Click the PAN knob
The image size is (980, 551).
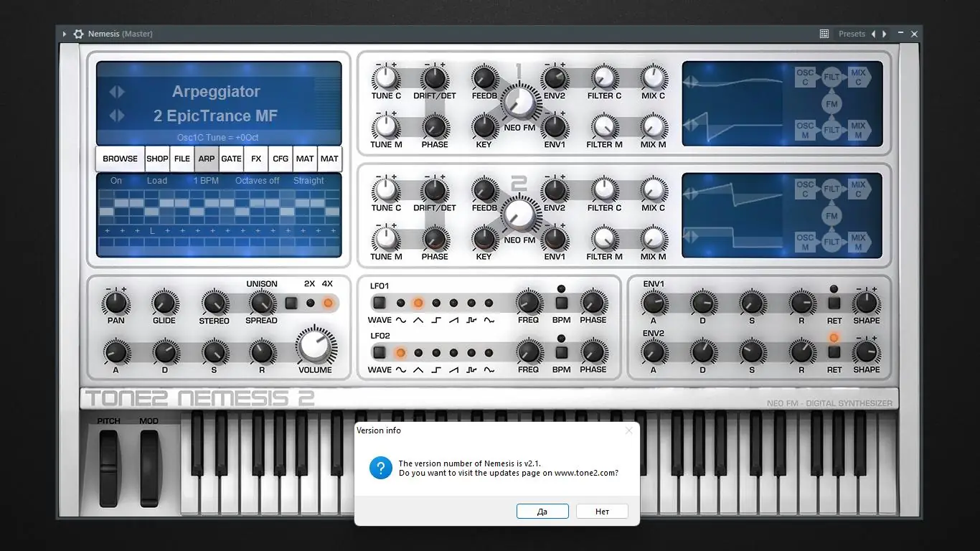[x=116, y=303]
